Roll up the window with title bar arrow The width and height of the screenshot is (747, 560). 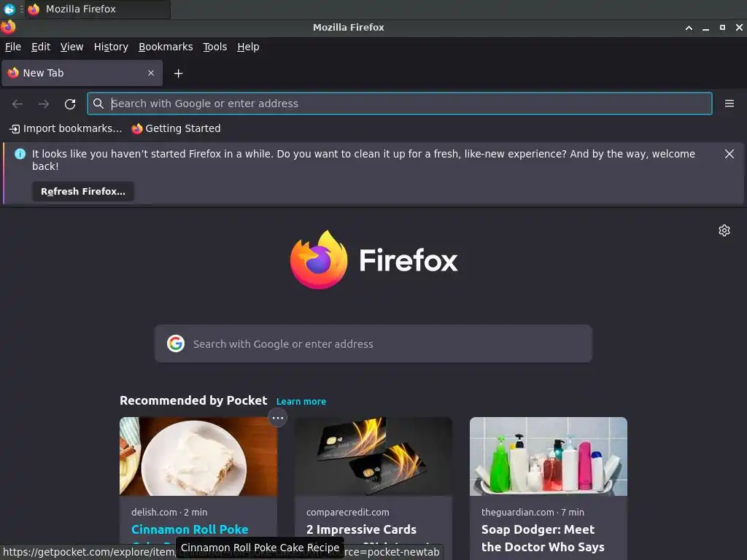point(689,28)
